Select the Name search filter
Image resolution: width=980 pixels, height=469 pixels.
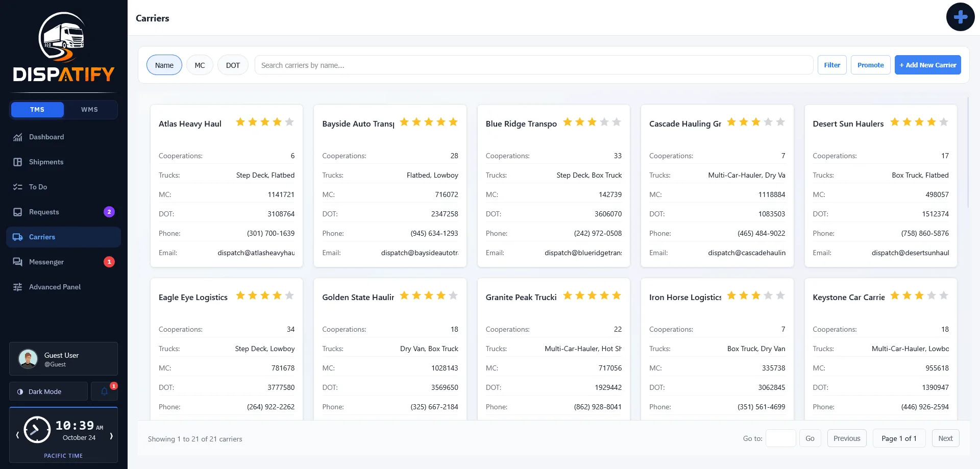coord(164,65)
